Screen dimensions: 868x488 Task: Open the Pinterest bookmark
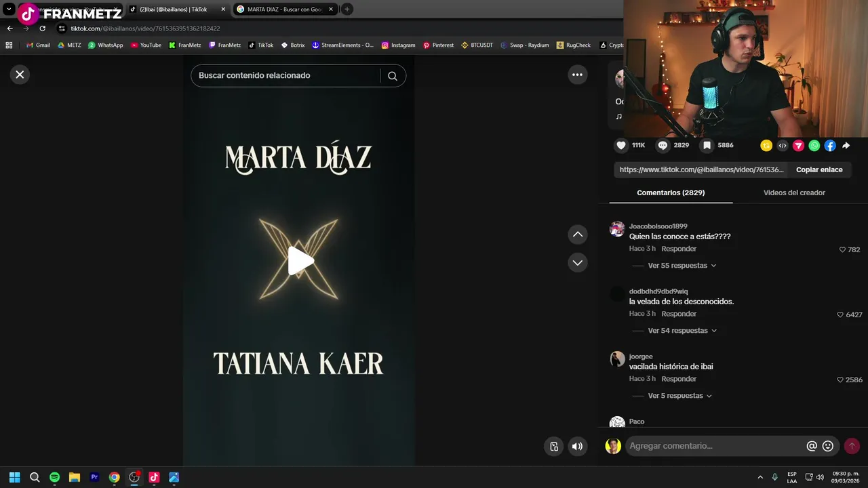tap(438, 45)
